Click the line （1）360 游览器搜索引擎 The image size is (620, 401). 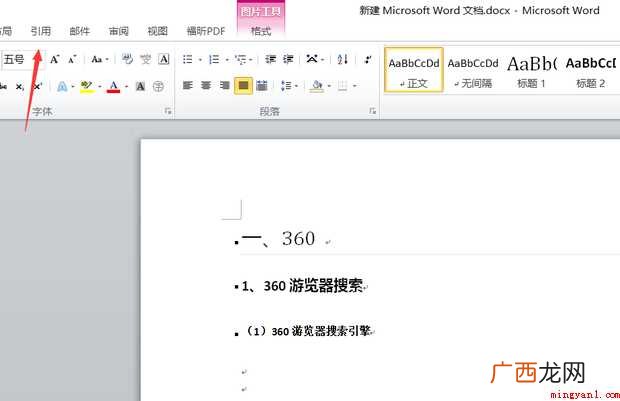[308, 331]
